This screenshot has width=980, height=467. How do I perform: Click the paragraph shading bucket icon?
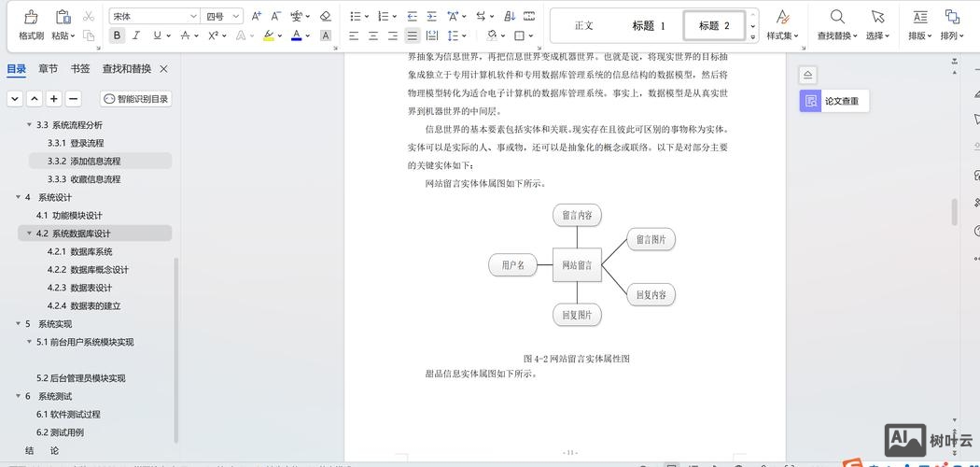pyautogui.click(x=493, y=35)
